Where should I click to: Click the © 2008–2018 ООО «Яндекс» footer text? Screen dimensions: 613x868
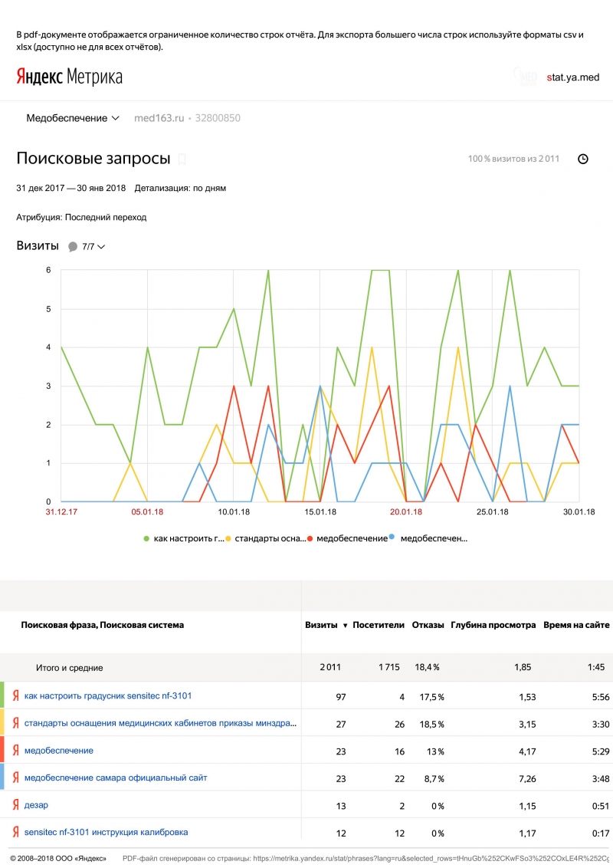(x=57, y=859)
